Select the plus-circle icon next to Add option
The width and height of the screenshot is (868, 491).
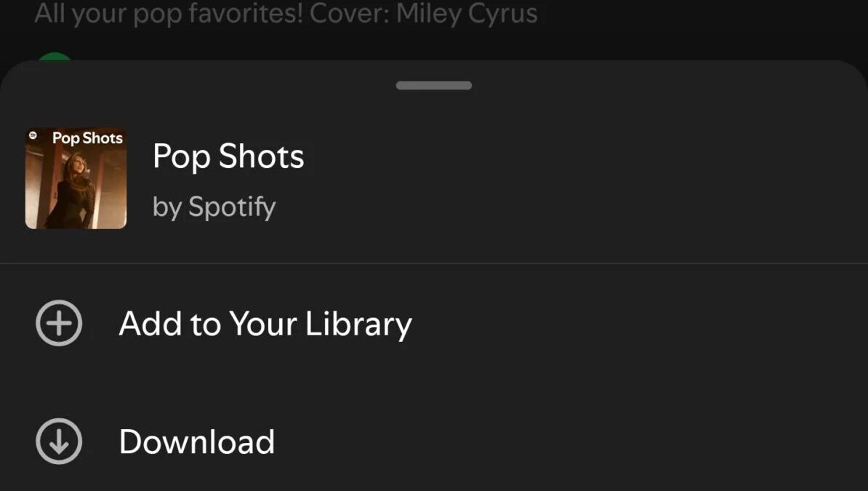tap(58, 323)
